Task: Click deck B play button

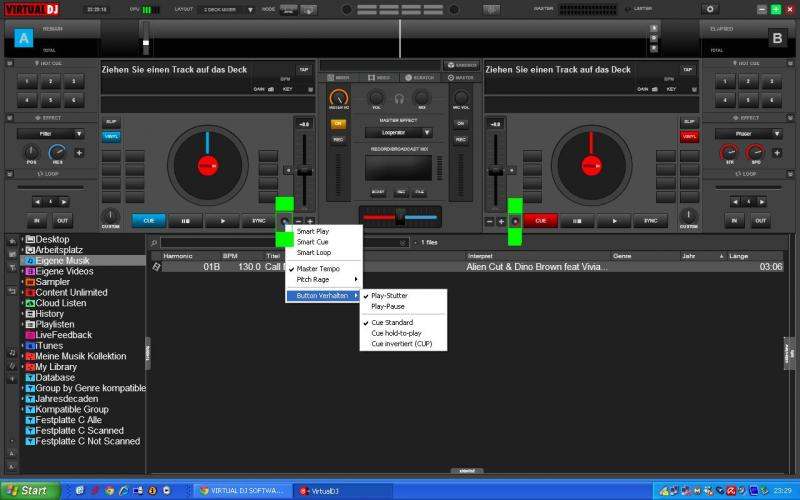Action: (x=614, y=221)
